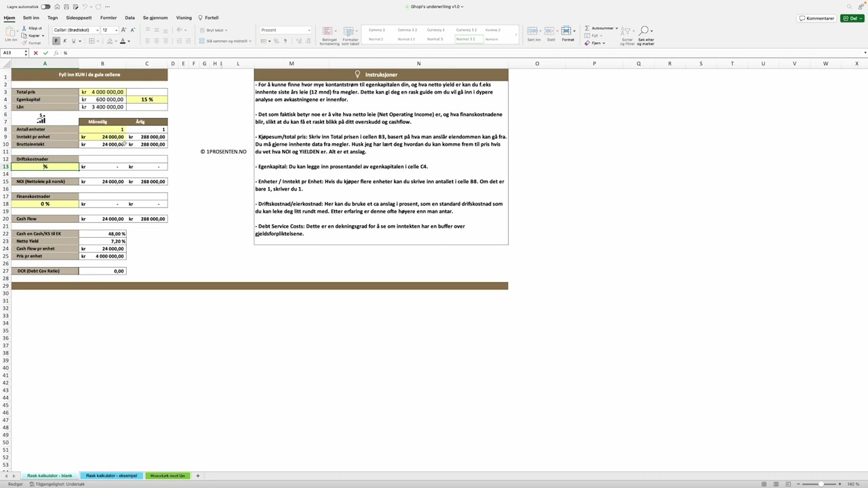Click the Format painter brush

[31, 43]
